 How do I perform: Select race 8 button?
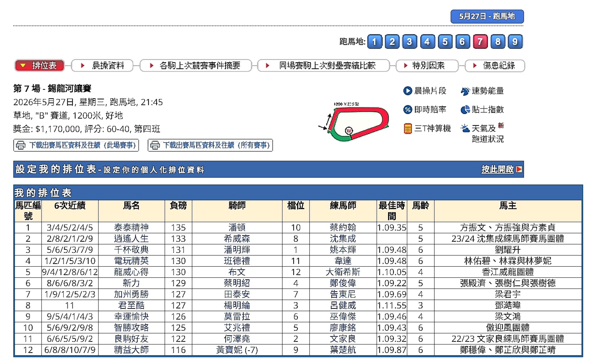pyautogui.click(x=498, y=41)
